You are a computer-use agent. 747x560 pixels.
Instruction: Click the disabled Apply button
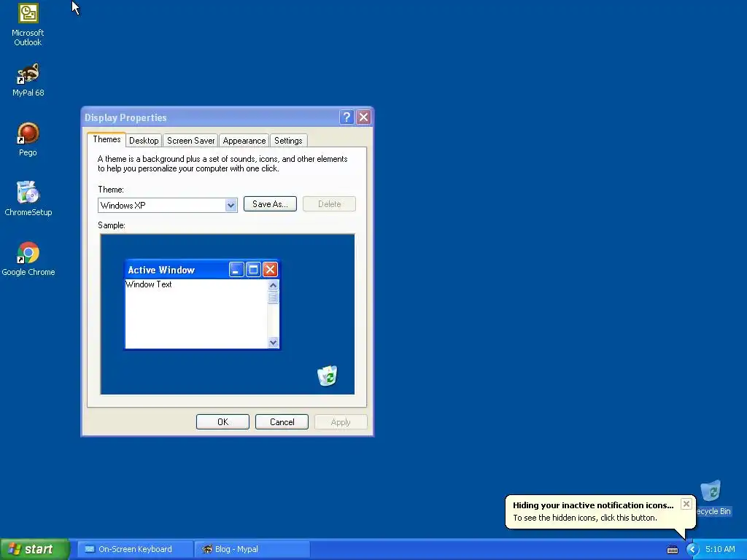(x=341, y=422)
